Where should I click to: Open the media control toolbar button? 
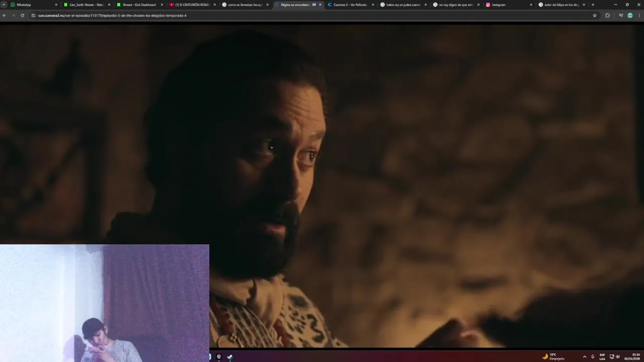point(621,16)
